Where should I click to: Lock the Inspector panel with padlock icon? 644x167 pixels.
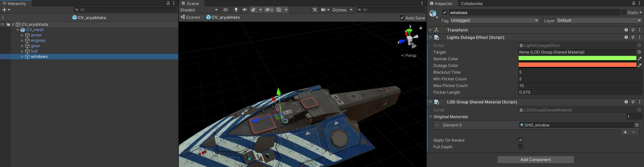coord(633,3)
